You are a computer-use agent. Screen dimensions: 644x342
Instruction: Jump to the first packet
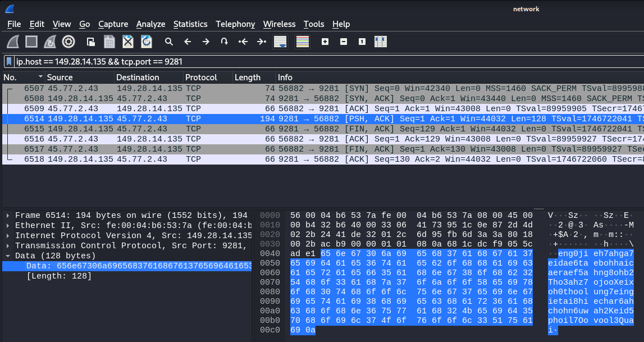point(243,42)
